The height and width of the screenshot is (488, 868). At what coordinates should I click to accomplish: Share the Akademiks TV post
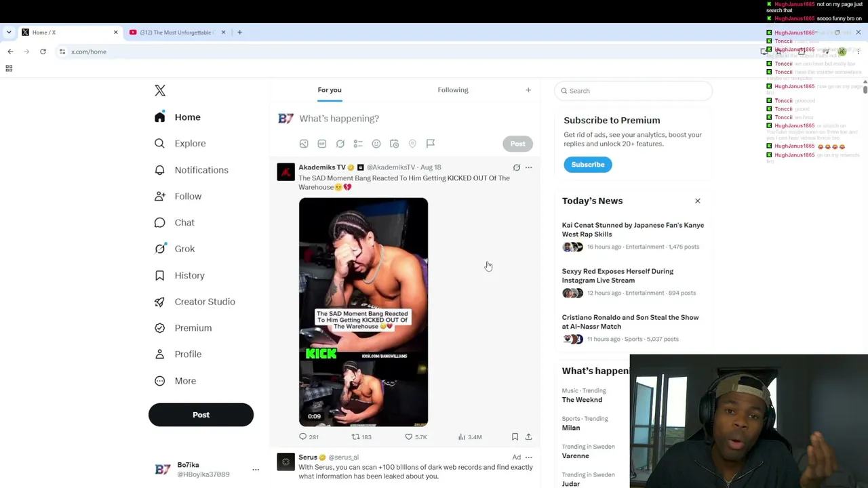[529, 437]
